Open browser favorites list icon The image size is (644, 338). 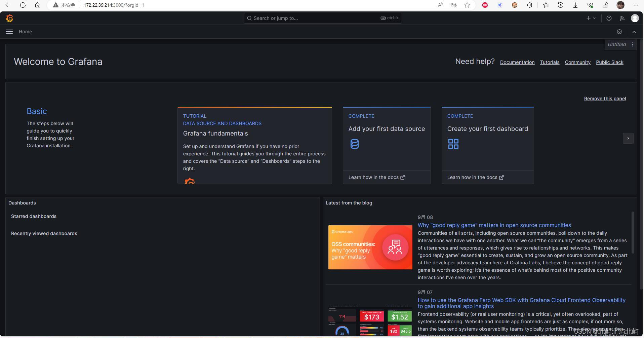546,5
